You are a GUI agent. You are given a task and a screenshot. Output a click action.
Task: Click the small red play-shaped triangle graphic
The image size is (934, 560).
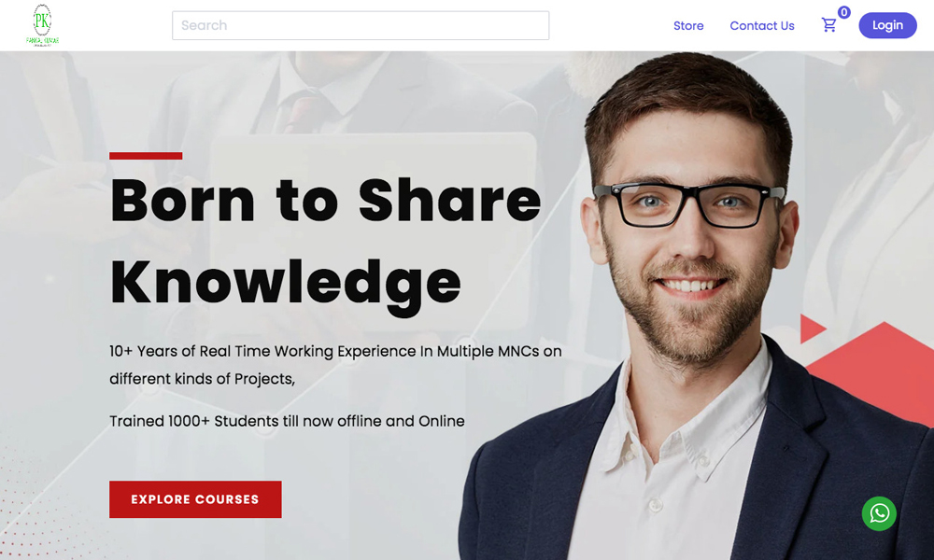click(811, 329)
